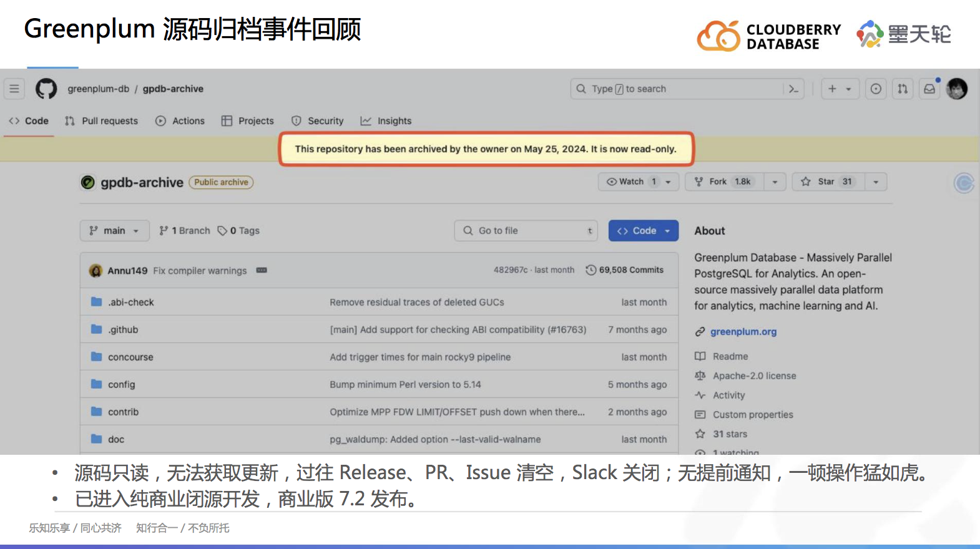Open the command palette icon
Screen dimensions: 980x549
[793, 89]
